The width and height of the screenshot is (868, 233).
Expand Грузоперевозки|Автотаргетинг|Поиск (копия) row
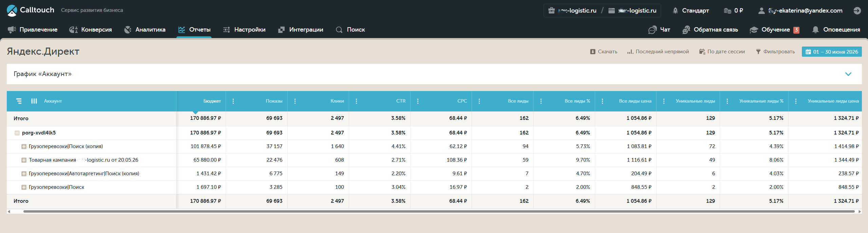[24, 174]
